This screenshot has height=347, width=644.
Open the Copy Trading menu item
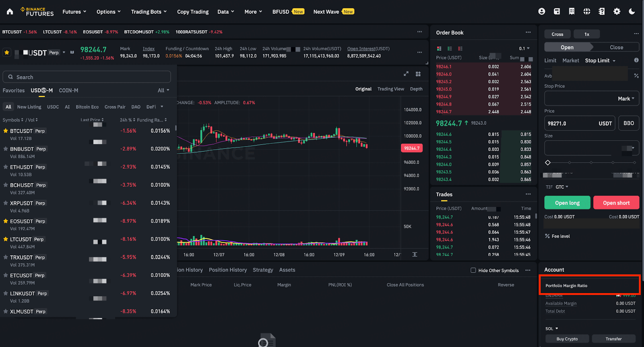[193, 12]
